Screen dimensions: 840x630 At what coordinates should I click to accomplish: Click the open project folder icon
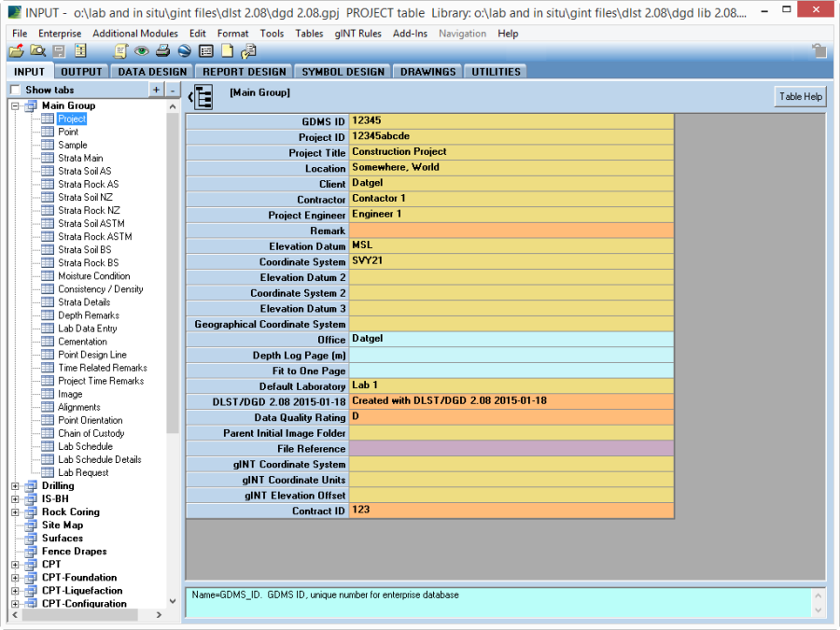point(16,51)
